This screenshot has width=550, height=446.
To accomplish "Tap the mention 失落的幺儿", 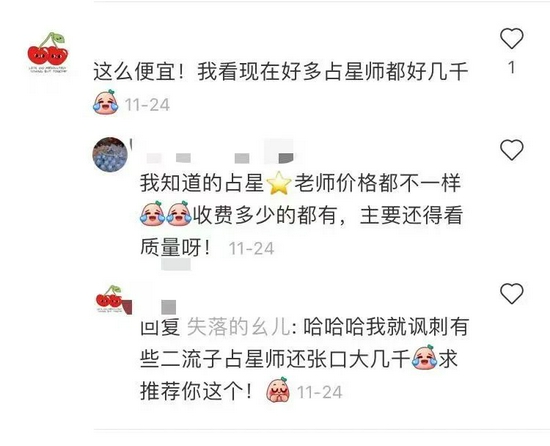I will 239,327.
